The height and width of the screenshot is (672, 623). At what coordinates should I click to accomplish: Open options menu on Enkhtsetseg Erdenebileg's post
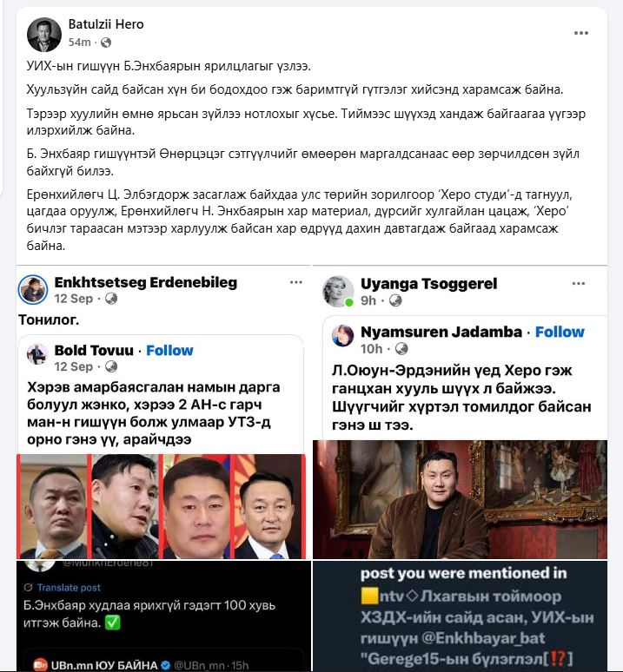295,282
